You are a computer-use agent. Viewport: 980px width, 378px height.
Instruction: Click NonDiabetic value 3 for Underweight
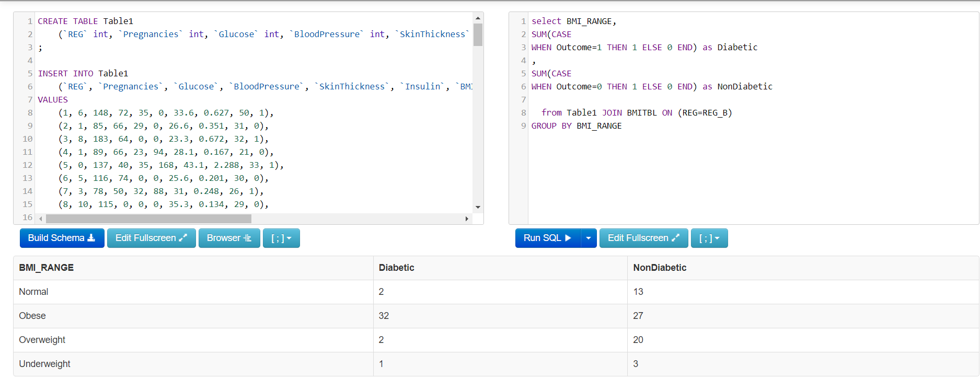click(x=636, y=364)
